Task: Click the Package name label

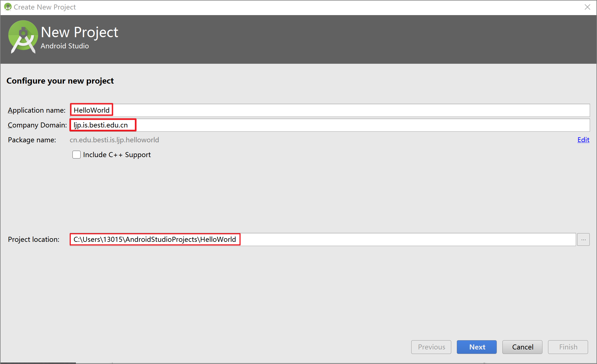Action: pos(32,140)
